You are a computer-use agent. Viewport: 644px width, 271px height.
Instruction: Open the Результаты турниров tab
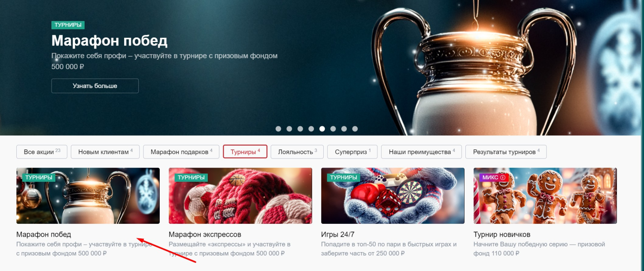coord(506,152)
